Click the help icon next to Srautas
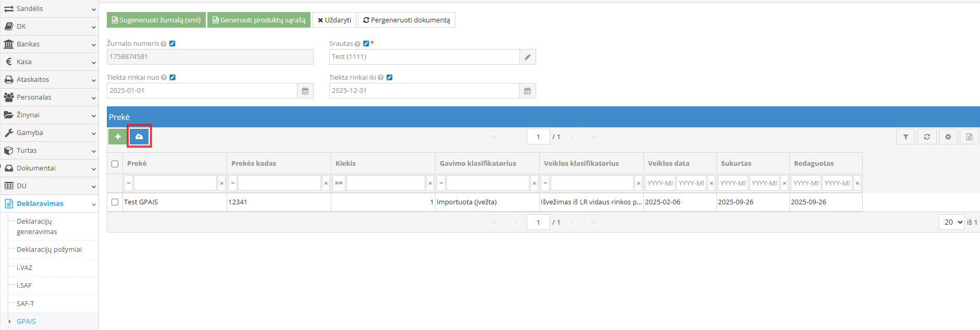 [357, 44]
